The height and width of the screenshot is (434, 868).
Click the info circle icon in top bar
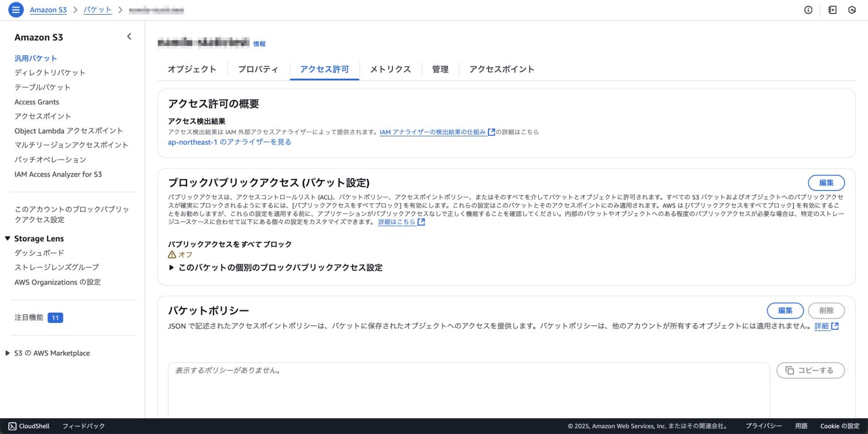coord(808,10)
